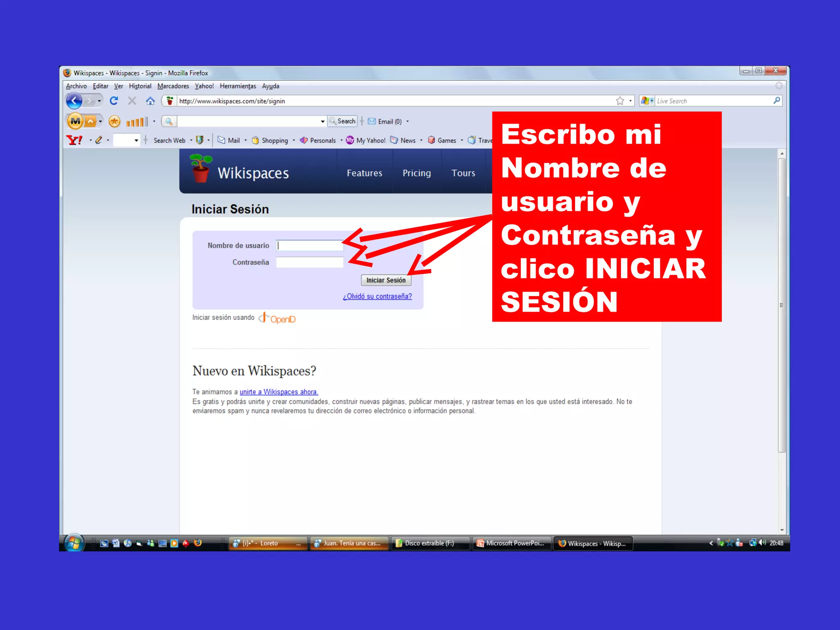
Task: Switch to Disco extraíble (F:) taskbar button
Action: [430, 543]
